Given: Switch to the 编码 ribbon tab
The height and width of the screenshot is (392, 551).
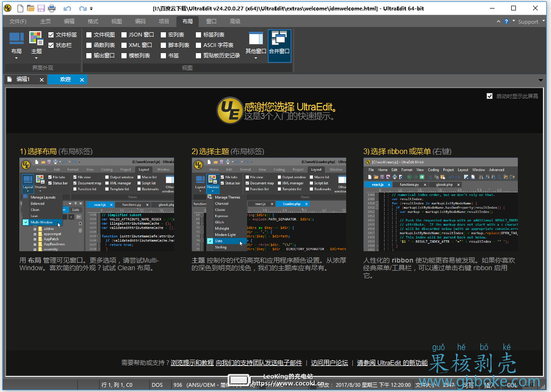Looking at the screenshot, I should 140,21.
